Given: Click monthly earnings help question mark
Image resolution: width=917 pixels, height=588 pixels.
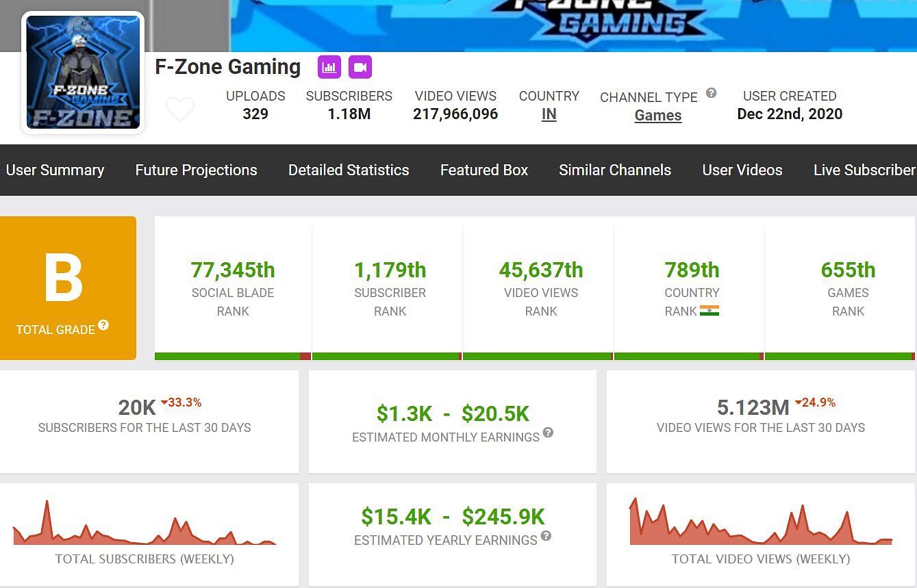Looking at the screenshot, I should [548, 433].
